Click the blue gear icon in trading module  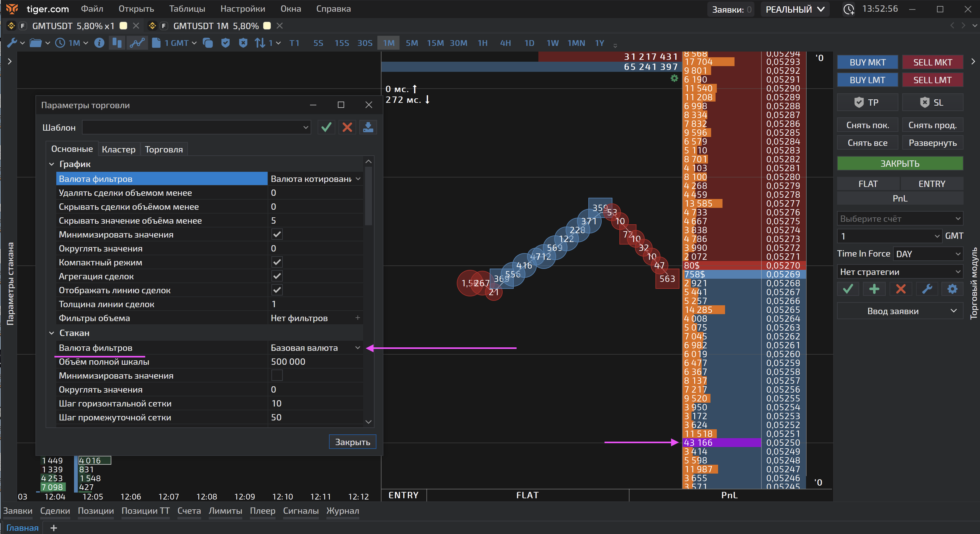[x=952, y=289]
